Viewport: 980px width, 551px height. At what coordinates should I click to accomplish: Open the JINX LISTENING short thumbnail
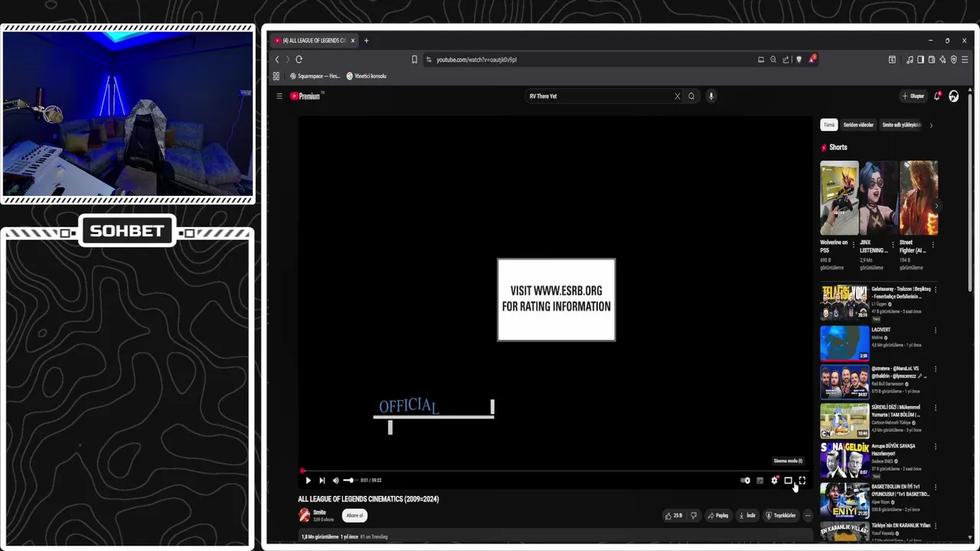point(878,197)
